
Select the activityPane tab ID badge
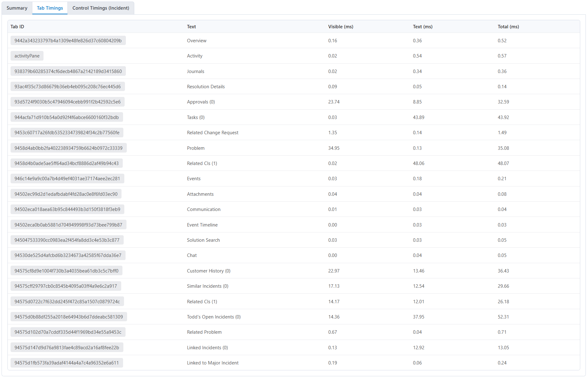click(27, 56)
